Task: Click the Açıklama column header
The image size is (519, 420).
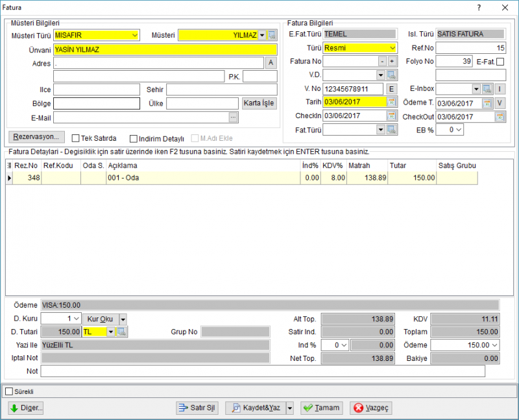Action: (203, 166)
